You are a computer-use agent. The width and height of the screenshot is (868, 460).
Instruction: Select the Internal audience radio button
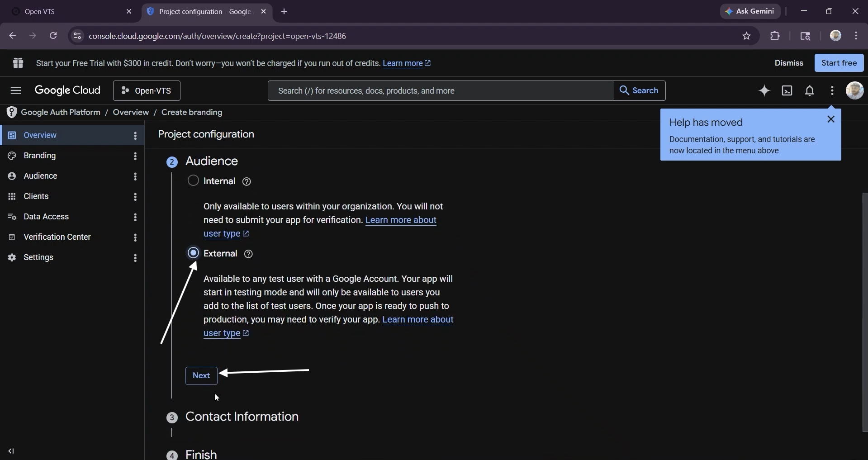click(193, 180)
